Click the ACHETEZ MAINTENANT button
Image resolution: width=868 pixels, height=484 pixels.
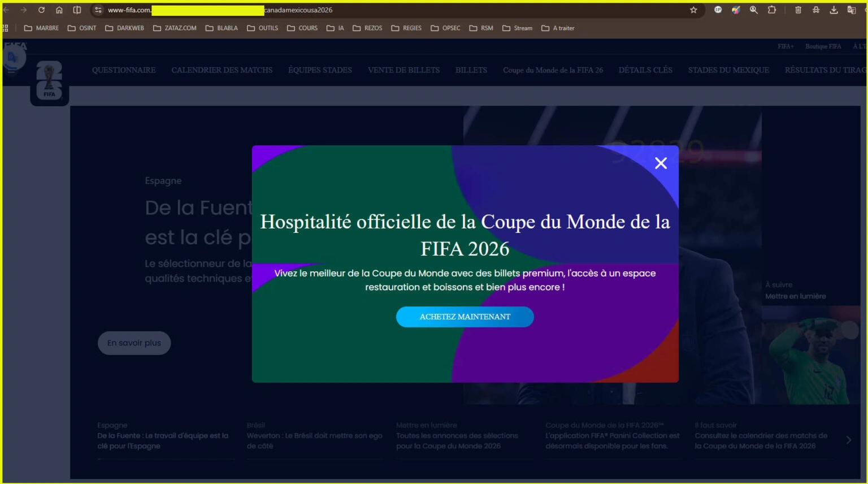465,317
